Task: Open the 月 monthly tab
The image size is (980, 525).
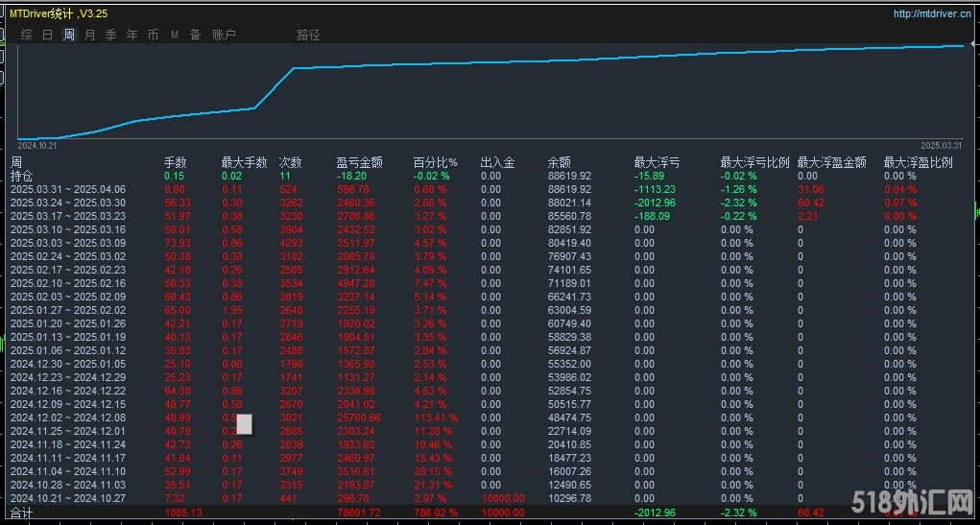Action: point(90,35)
